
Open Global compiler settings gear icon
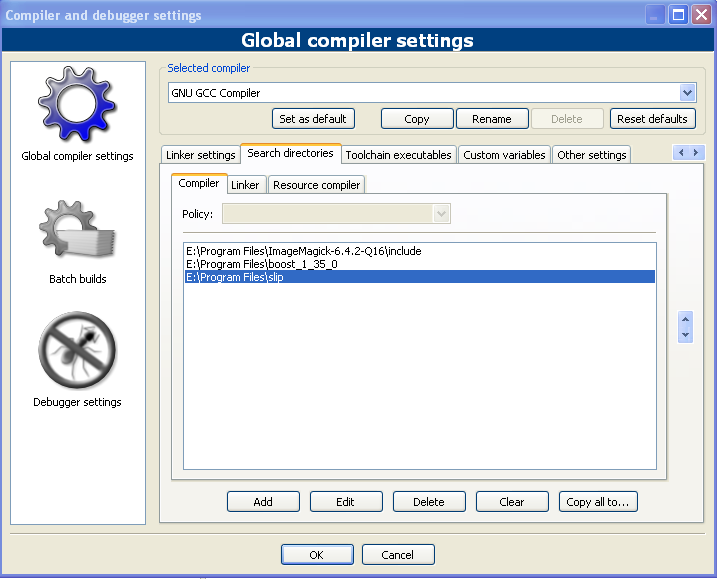pyautogui.click(x=77, y=104)
